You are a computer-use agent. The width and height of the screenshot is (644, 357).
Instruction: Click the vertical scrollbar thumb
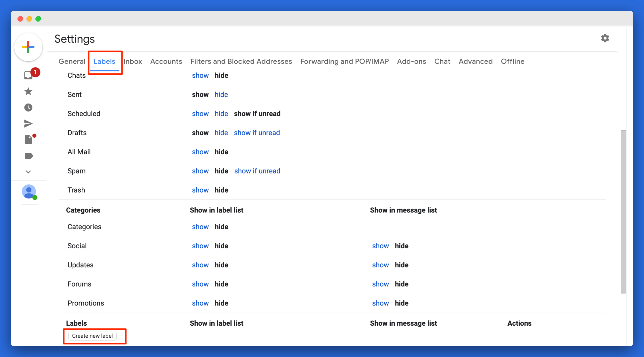tap(623, 212)
